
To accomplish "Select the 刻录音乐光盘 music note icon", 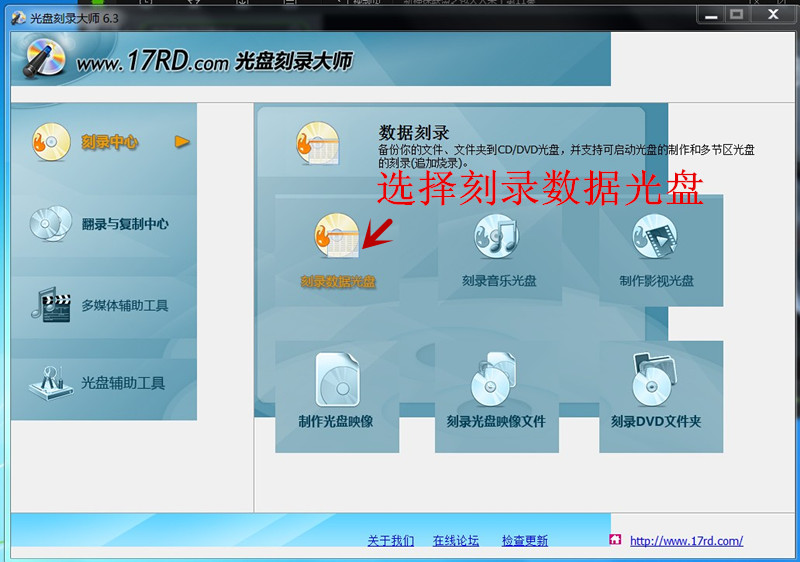I will [x=496, y=236].
